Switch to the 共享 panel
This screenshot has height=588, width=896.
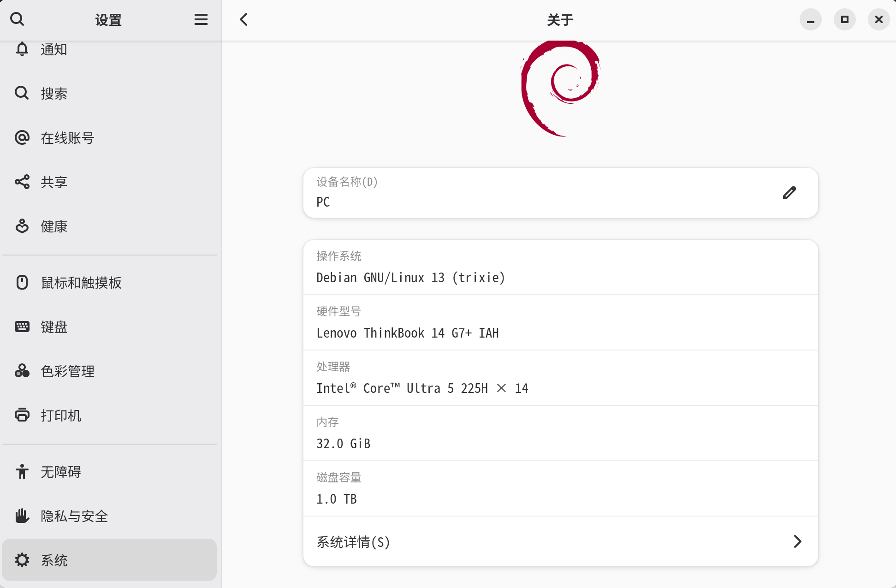point(109,182)
